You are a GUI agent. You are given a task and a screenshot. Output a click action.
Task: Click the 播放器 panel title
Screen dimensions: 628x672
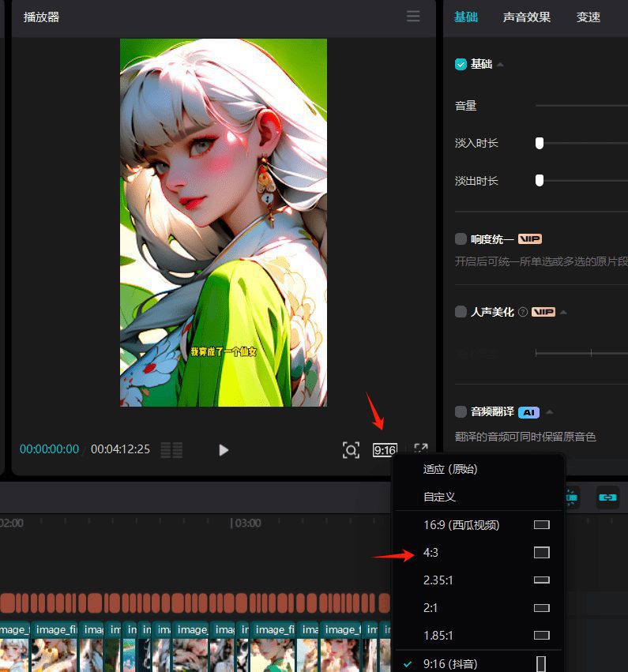coord(41,17)
